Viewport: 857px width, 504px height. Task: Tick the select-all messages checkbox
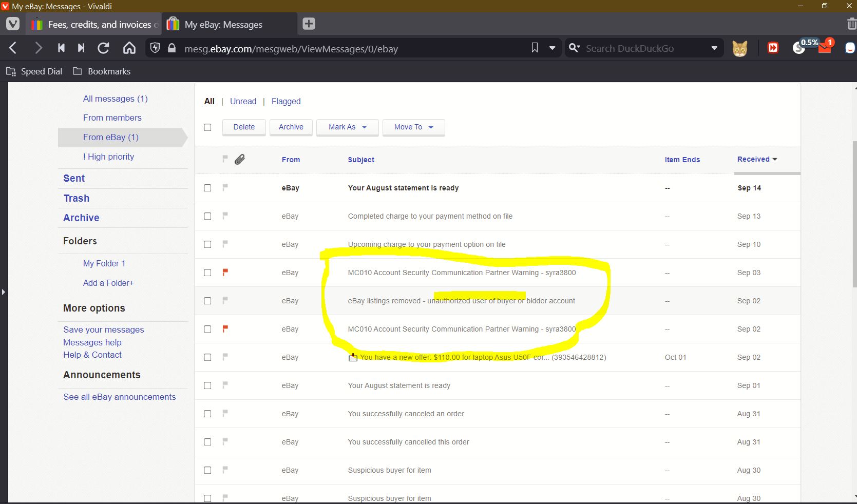pos(207,127)
